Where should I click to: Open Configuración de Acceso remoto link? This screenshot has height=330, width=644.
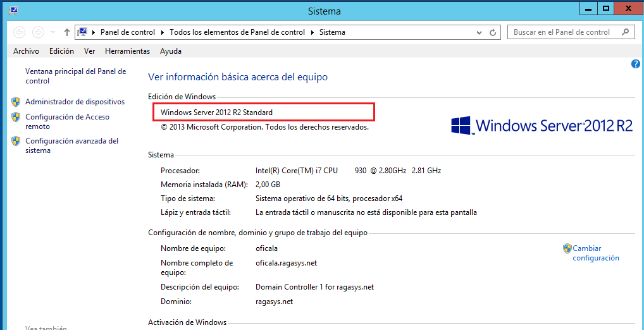click(x=67, y=121)
